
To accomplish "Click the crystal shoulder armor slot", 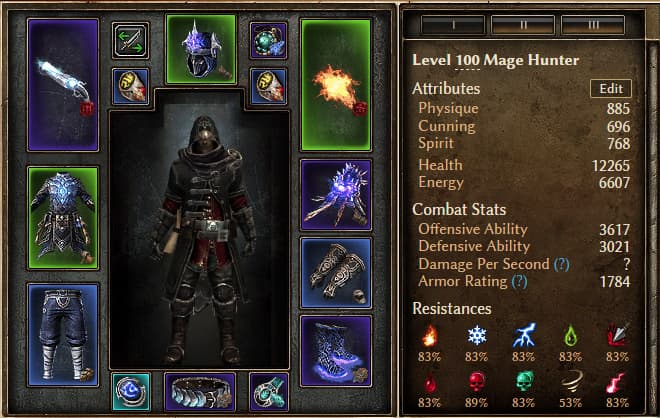I will coord(336,195).
